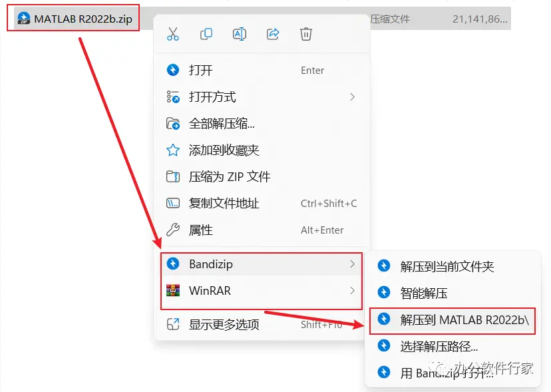Click the icon beside 显示更多选项
The height and width of the screenshot is (392, 551).
tap(173, 324)
